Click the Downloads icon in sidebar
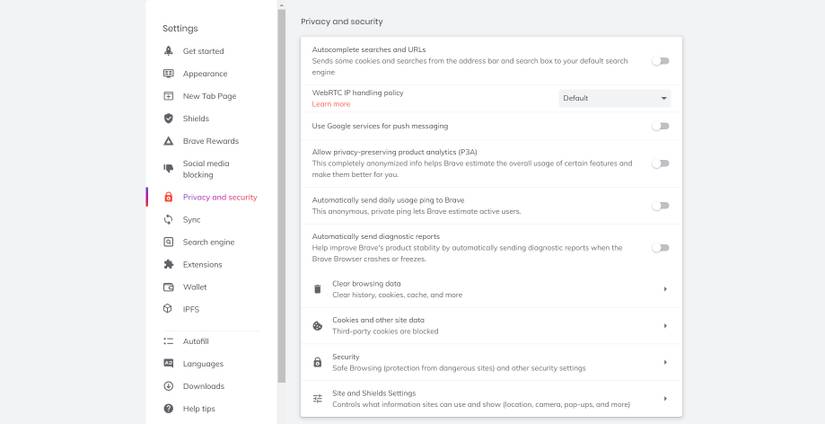 pyautogui.click(x=168, y=386)
